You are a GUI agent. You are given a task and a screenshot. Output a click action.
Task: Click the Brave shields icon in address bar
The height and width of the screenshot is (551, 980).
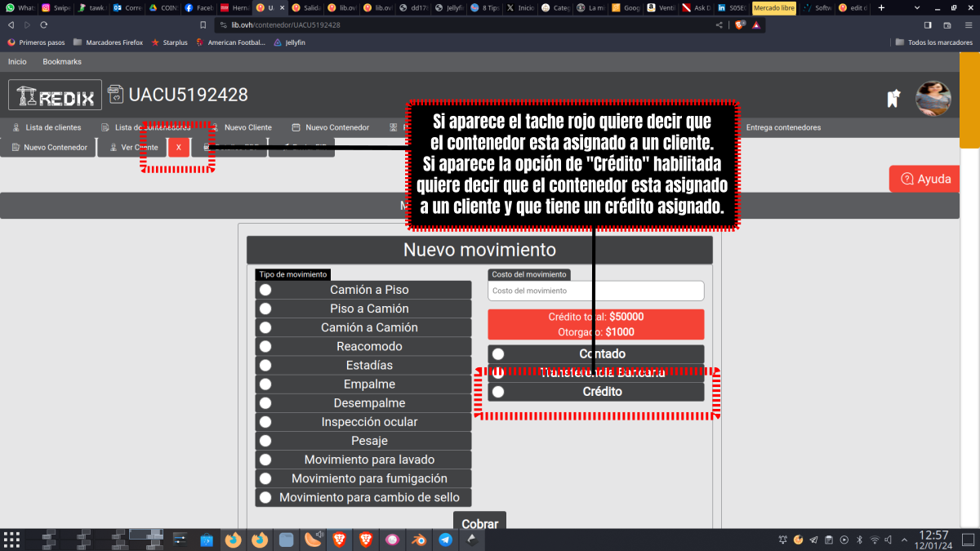(x=739, y=25)
